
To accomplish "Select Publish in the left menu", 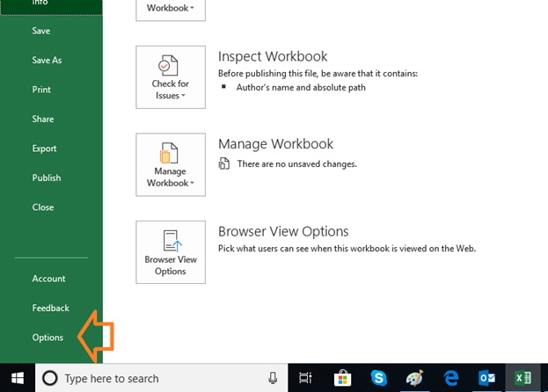I will pos(47,178).
